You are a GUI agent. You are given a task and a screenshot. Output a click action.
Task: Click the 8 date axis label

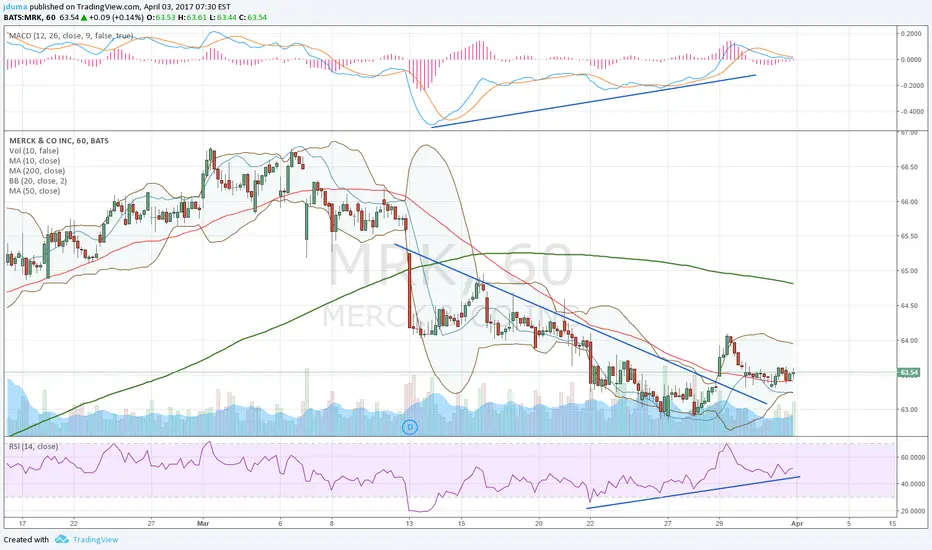coord(332,524)
